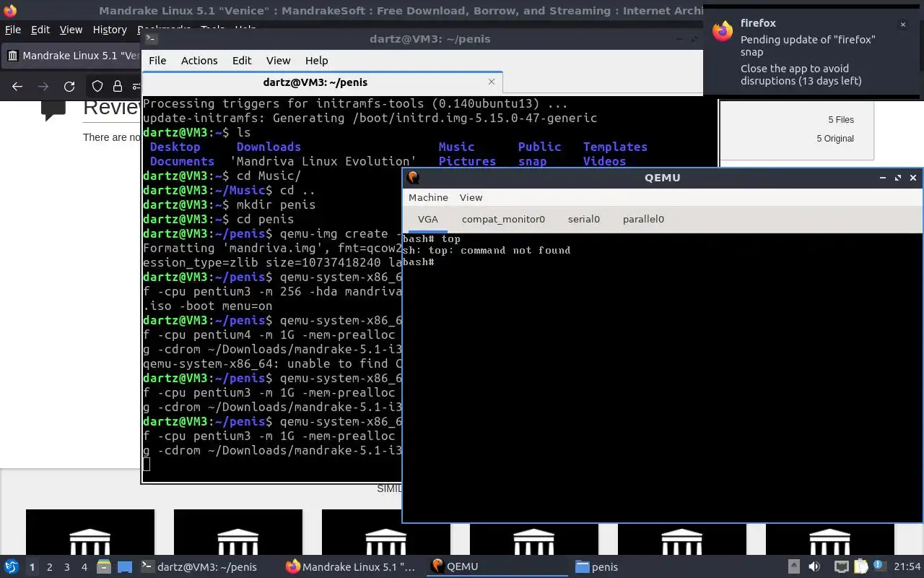Click the 21:54 clock in the panel
This screenshot has height=578, width=924.
(907, 566)
